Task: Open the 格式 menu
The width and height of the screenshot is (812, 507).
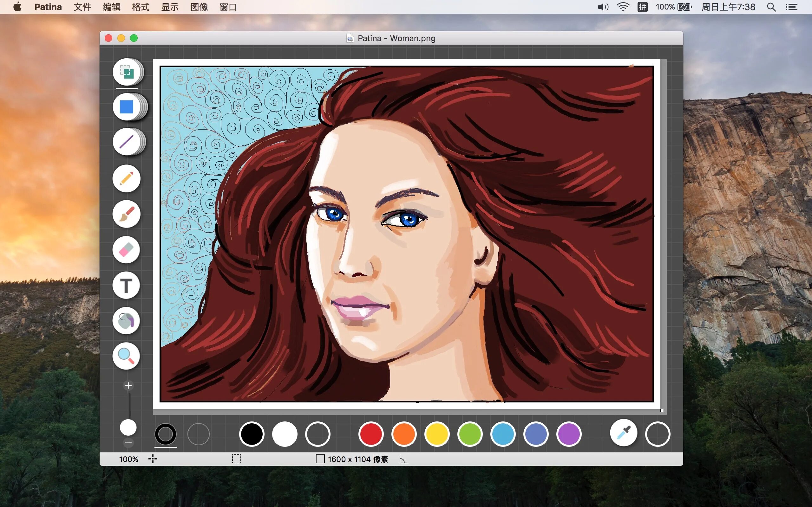Action: click(x=141, y=7)
